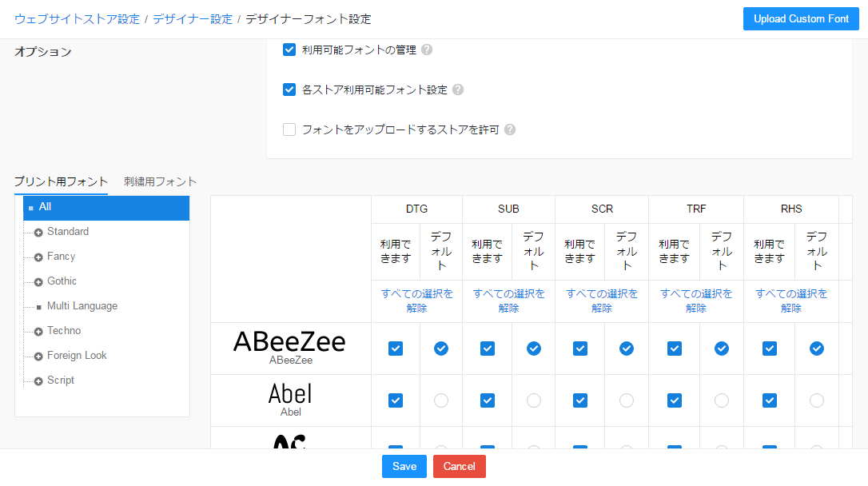Screen dimensions: 868x486
Task: Click plus icon next to Techno
Action: tap(38, 332)
